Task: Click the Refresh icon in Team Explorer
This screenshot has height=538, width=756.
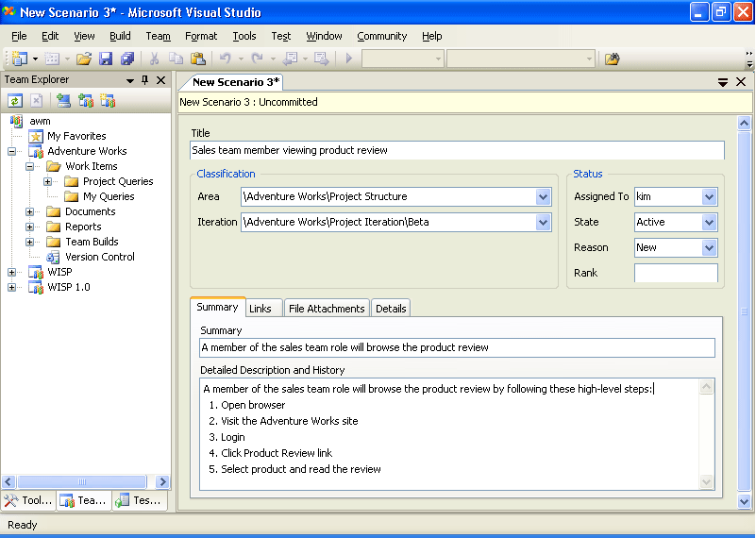Action: [16, 100]
